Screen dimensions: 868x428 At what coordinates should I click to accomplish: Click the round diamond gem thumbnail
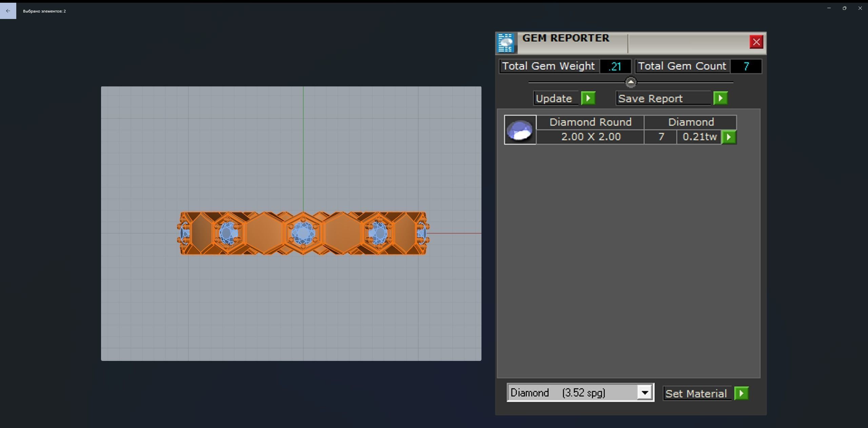[x=520, y=130]
